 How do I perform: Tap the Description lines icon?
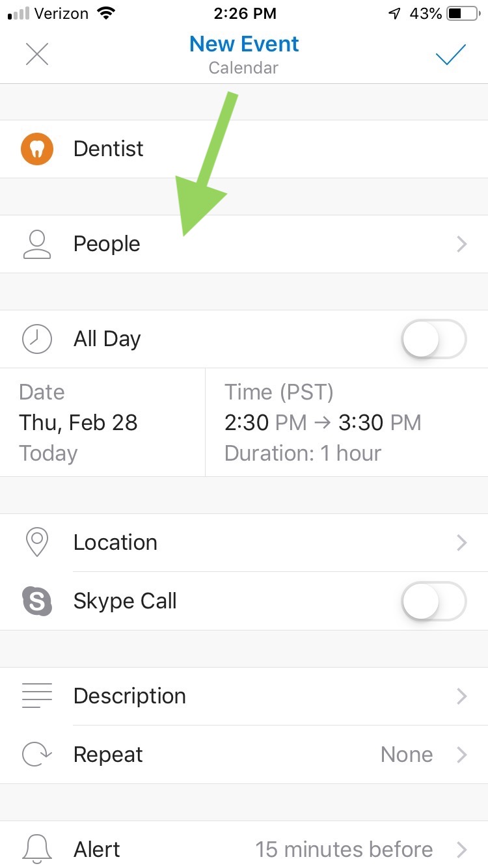pos(37,696)
